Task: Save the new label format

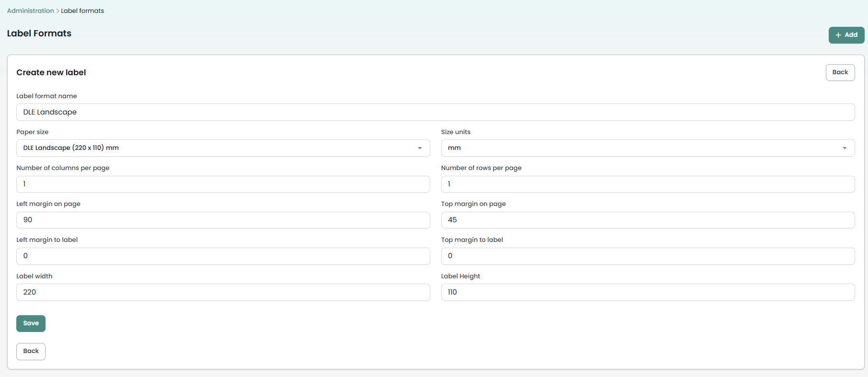Action: point(31,323)
